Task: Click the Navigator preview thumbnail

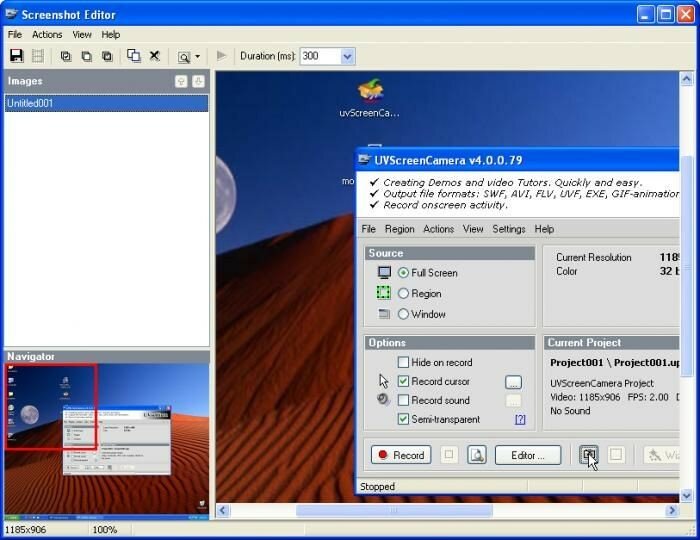Action: coord(107,441)
